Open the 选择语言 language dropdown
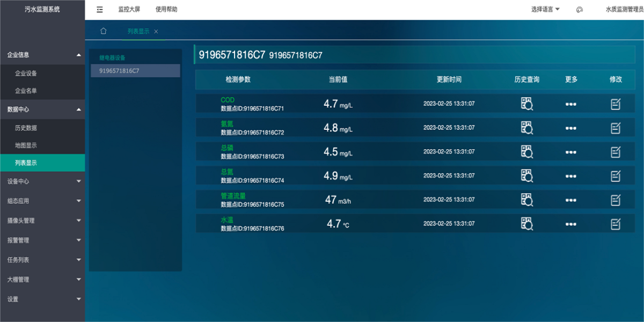Image resolution: width=644 pixels, height=322 pixels. 545,9
